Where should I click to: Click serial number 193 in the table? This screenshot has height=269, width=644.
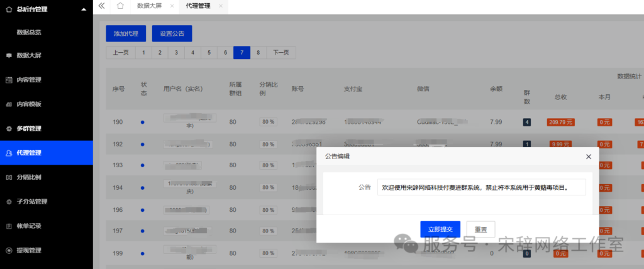point(118,165)
